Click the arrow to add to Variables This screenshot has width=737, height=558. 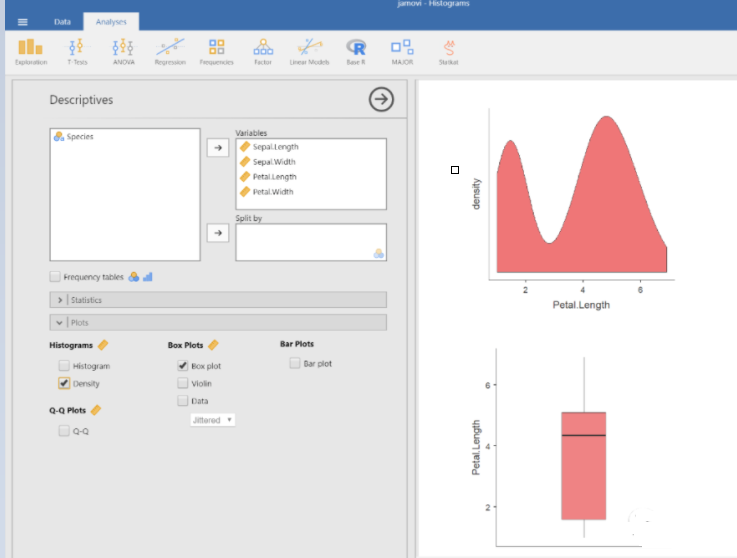coord(217,148)
